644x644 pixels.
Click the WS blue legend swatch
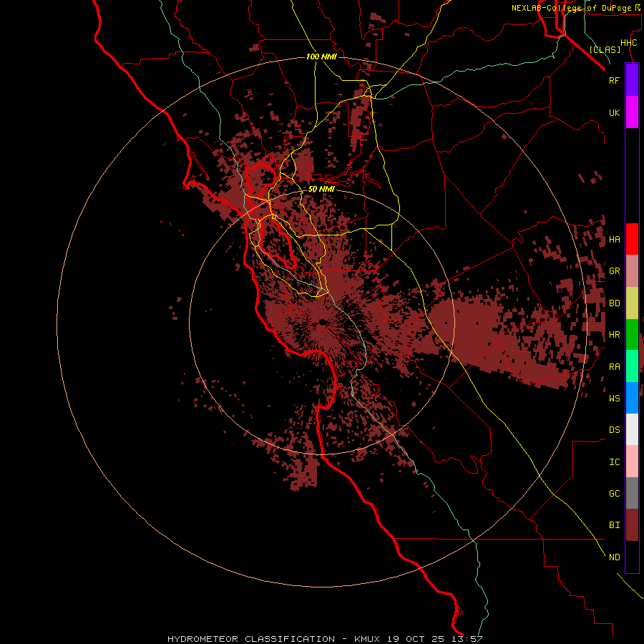632,398
